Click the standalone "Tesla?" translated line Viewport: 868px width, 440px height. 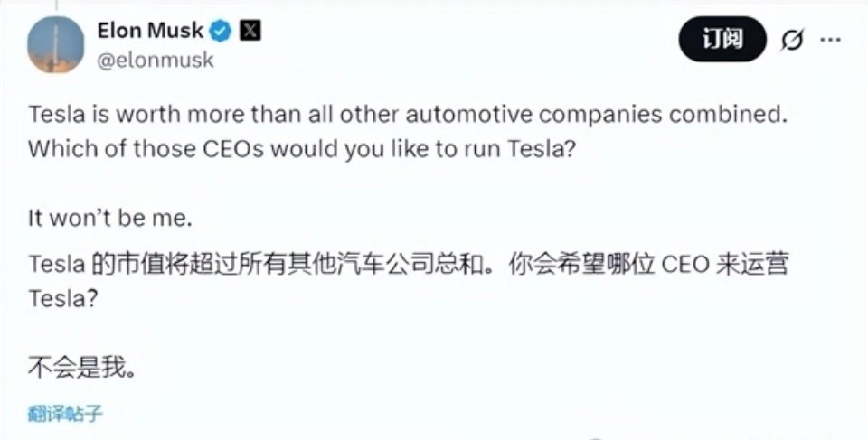click(x=62, y=298)
